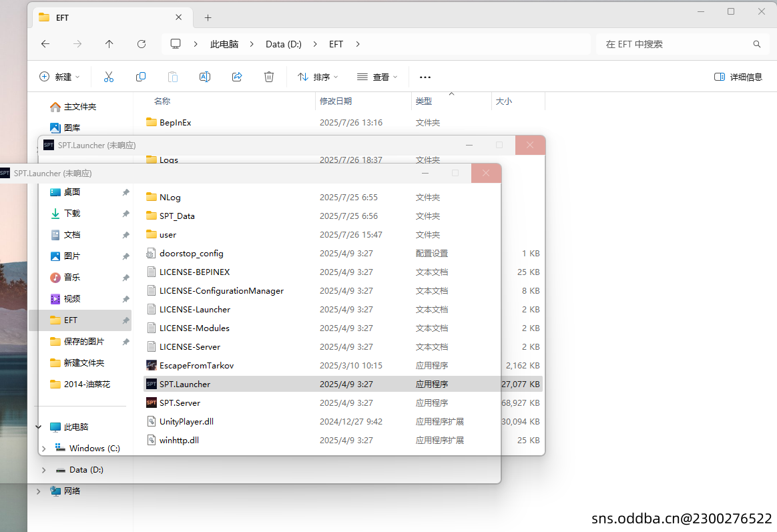The image size is (777, 532).
Task: Click the UnityPlayer.dll file icon
Action: point(152,422)
